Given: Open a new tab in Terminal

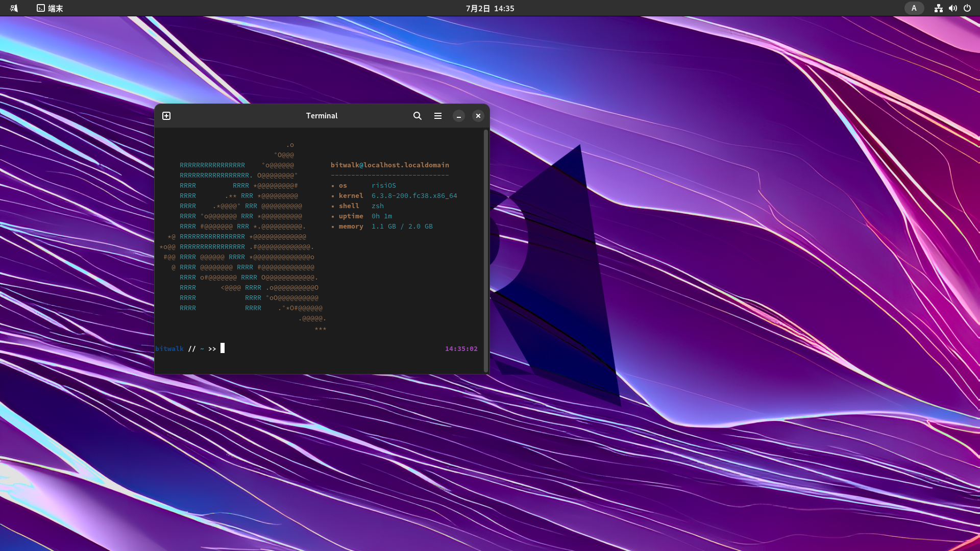Looking at the screenshot, I should pos(166,116).
